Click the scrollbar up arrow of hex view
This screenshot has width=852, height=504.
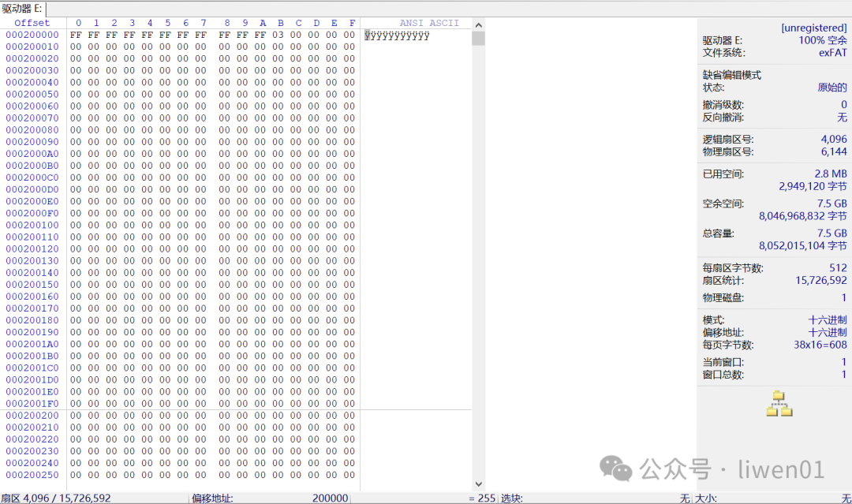click(x=478, y=25)
